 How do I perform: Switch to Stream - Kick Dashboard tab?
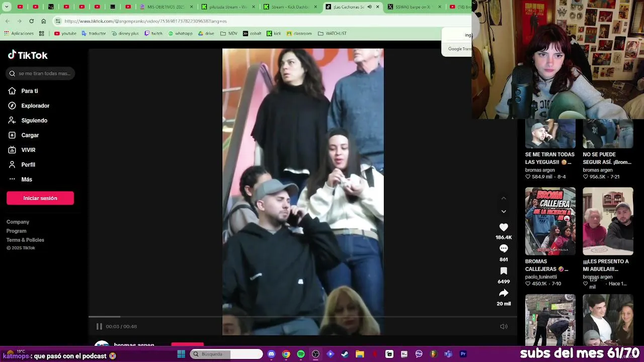click(x=290, y=7)
